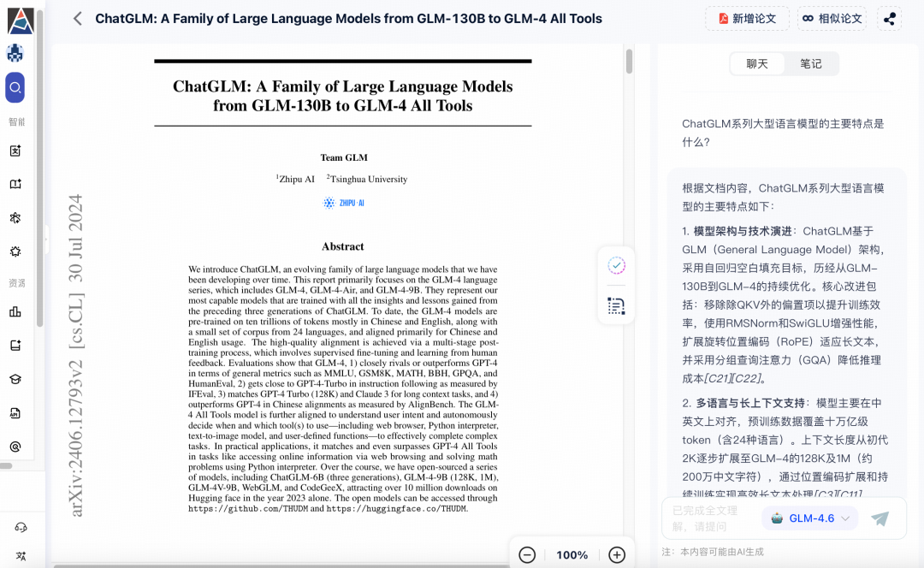Click the paper's bold title in PDF

coord(343,96)
